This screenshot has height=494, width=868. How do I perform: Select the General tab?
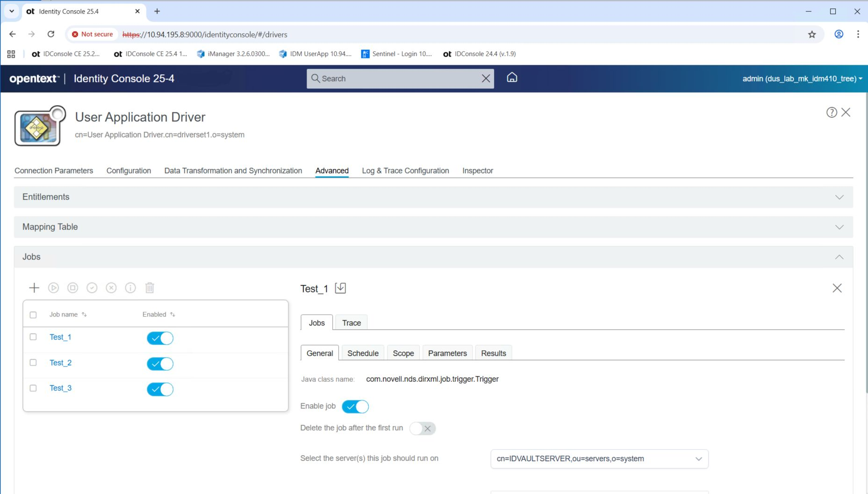(x=320, y=353)
